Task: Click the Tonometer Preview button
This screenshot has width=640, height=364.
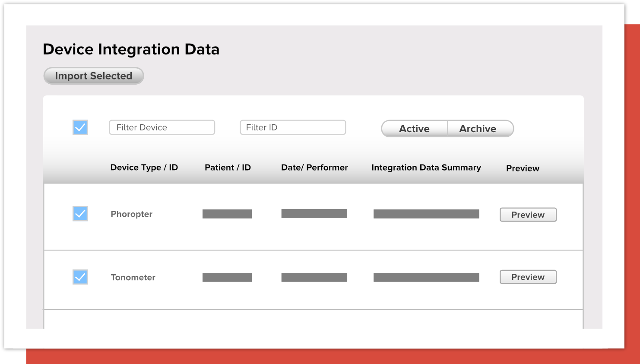Action: point(528,277)
